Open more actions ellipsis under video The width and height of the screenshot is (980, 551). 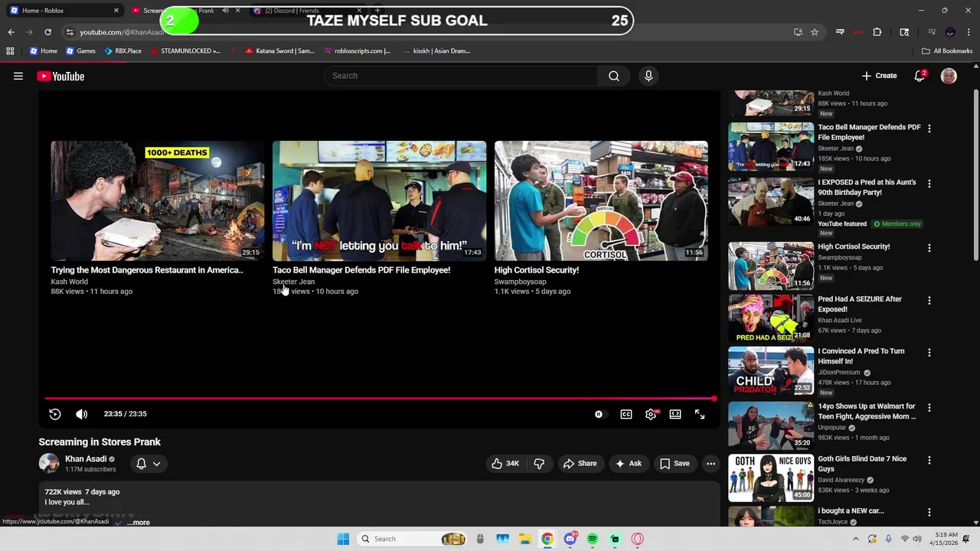(710, 463)
